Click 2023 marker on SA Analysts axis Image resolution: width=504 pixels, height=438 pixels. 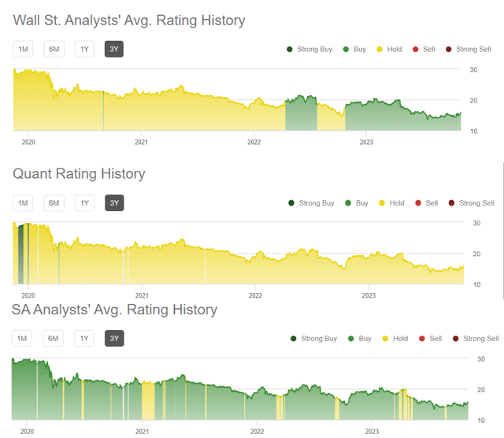coord(366,432)
